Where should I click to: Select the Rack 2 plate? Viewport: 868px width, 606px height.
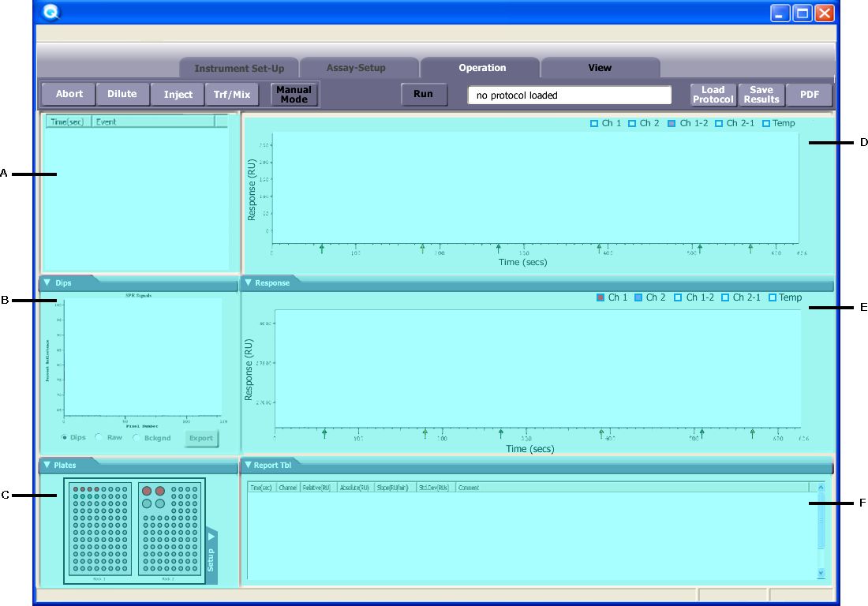point(169,529)
